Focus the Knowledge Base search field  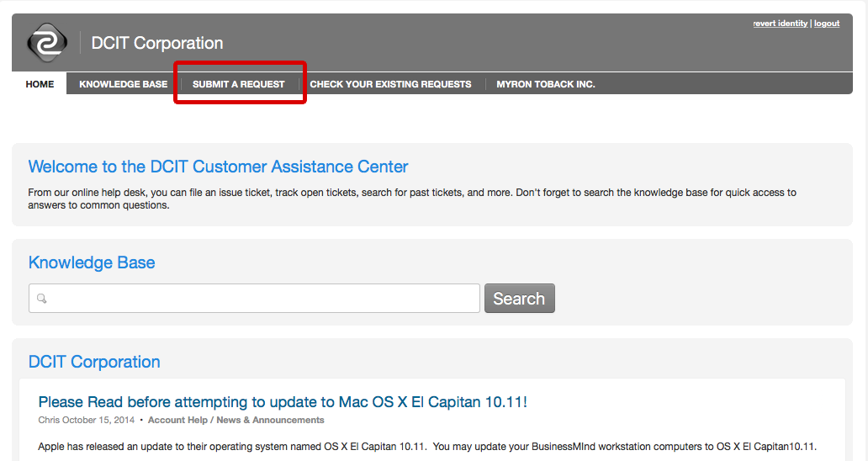(x=254, y=299)
